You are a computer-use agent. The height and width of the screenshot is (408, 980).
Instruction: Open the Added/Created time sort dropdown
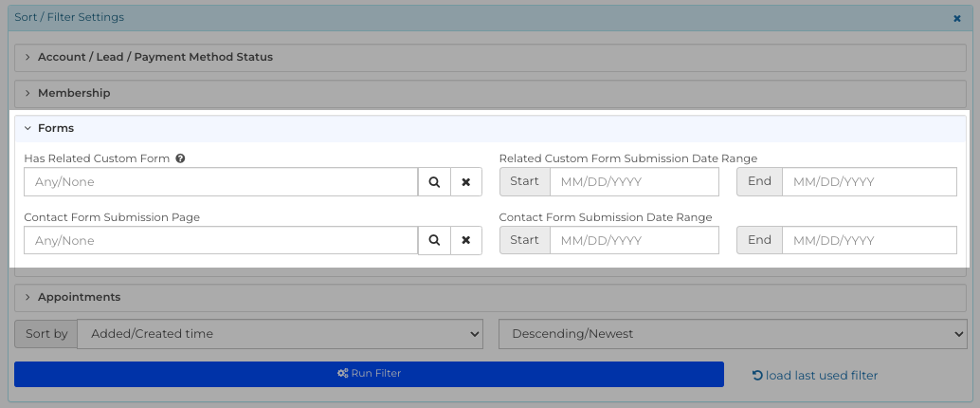[280, 334]
